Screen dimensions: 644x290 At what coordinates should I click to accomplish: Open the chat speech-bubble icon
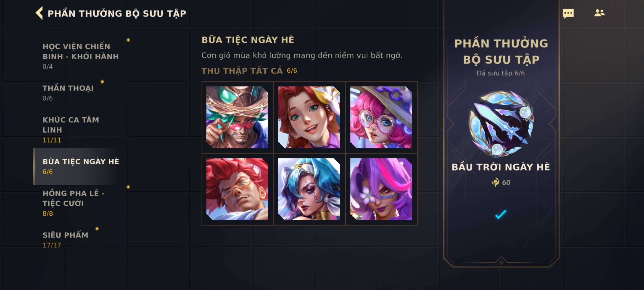(568, 13)
